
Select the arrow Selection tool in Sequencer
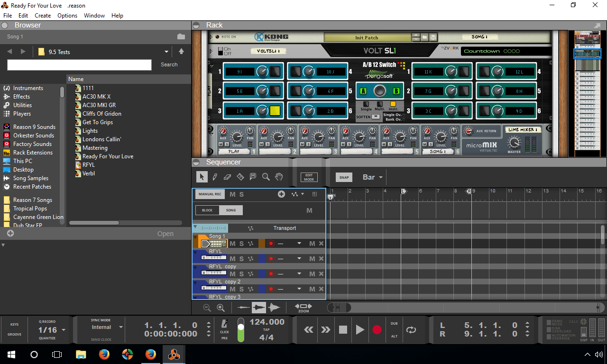202,177
